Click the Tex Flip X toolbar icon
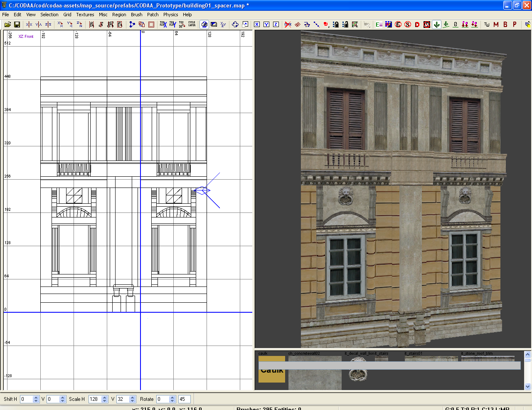 163,25
